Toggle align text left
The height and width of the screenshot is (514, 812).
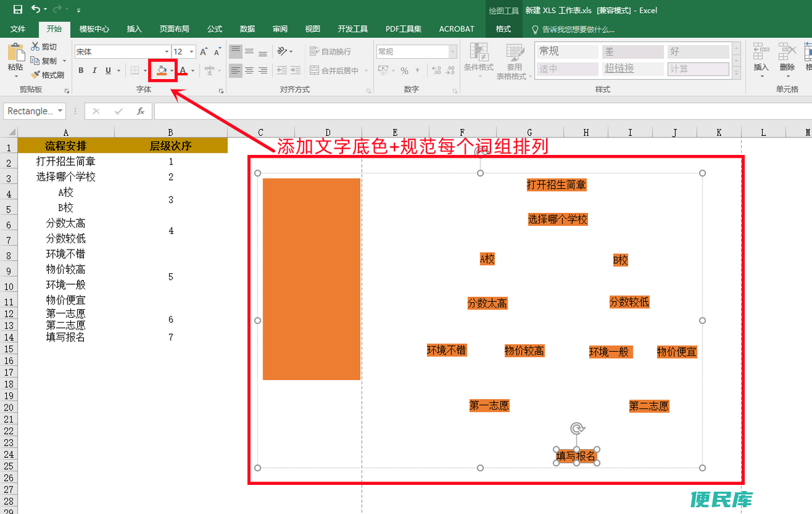tap(235, 70)
